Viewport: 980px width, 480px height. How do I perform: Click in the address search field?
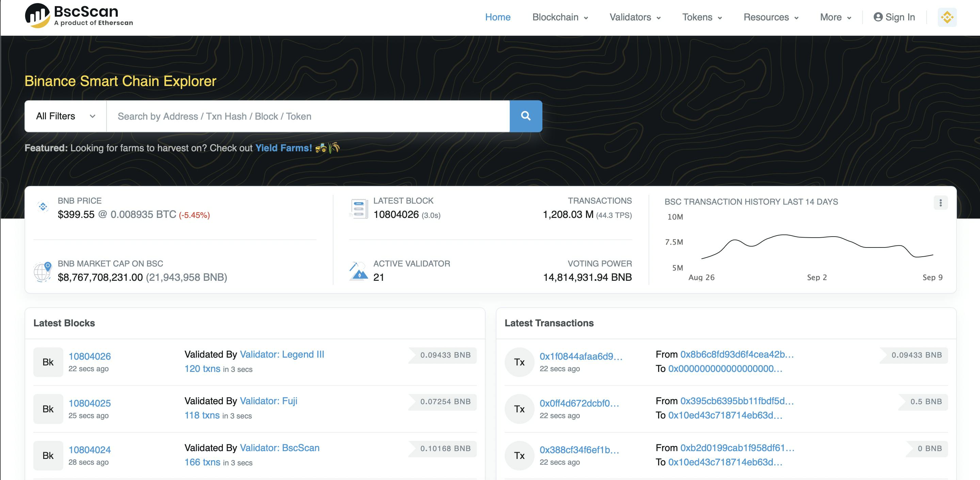pyautogui.click(x=308, y=116)
